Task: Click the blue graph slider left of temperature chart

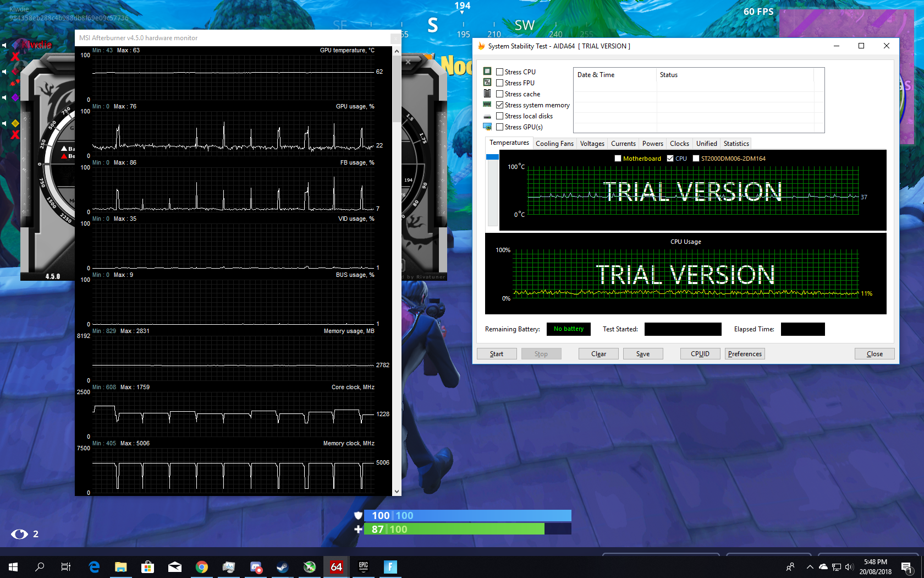Action: tap(492, 157)
